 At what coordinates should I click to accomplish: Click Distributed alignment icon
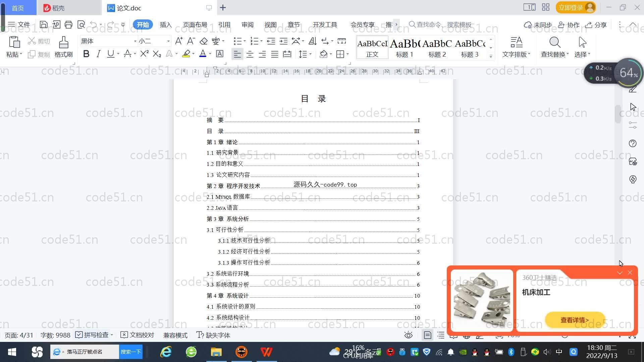click(x=287, y=54)
